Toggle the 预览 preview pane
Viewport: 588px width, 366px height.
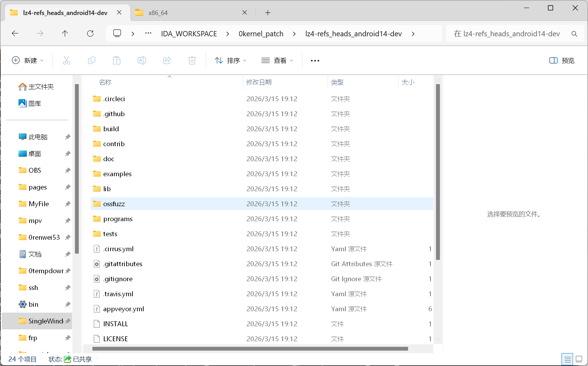[x=562, y=61]
